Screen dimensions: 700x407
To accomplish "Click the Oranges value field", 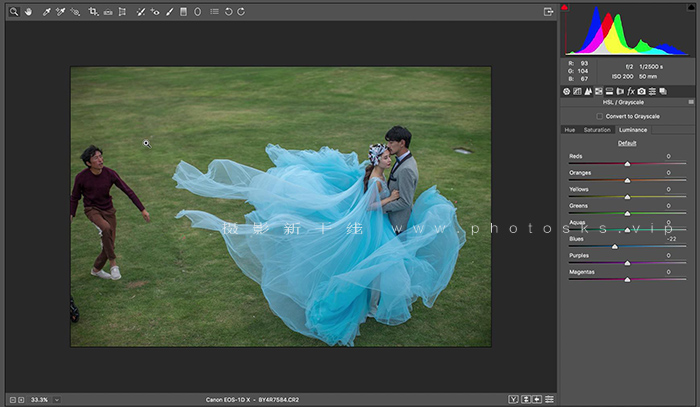I will pos(668,173).
